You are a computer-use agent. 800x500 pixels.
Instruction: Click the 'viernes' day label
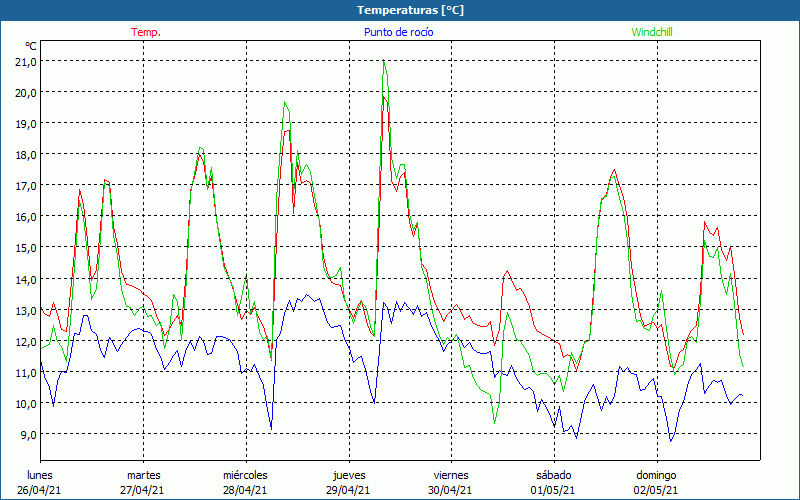pyautogui.click(x=450, y=475)
